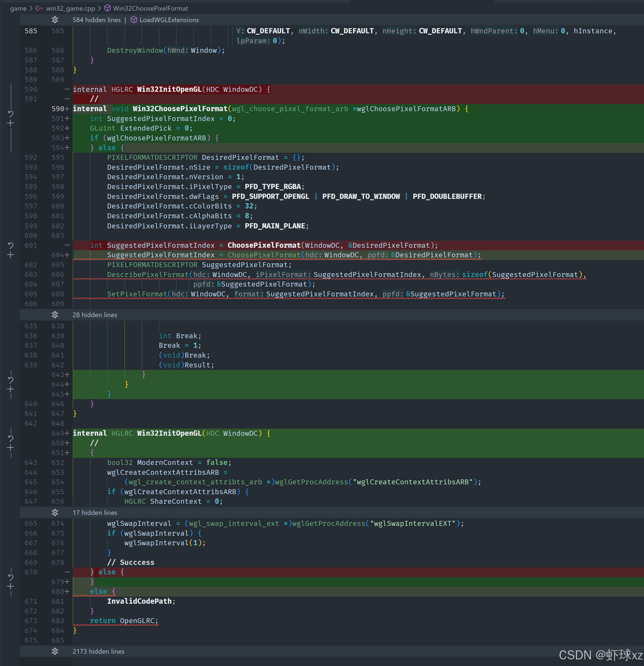Image resolution: width=644 pixels, height=666 pixels.
Task: Open the game folder breadcrumb
Action: [18, 8]
